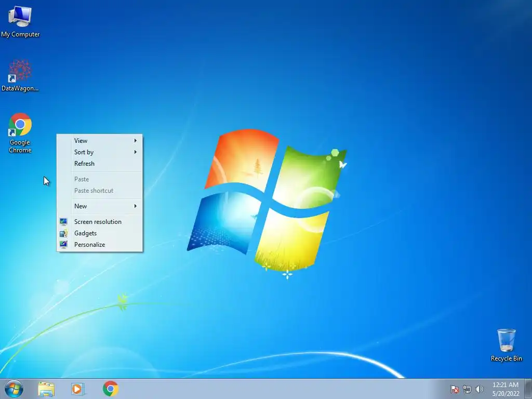Screen dimensions: 532x399
Task: Click the View submenu arrow
Action: [x=136, y=140]
